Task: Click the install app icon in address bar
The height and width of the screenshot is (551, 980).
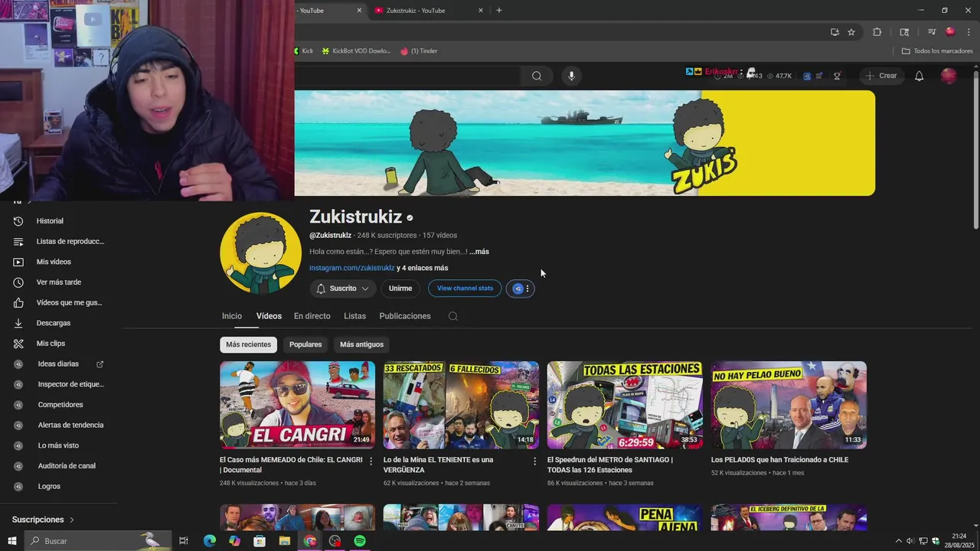Action: 835,32
